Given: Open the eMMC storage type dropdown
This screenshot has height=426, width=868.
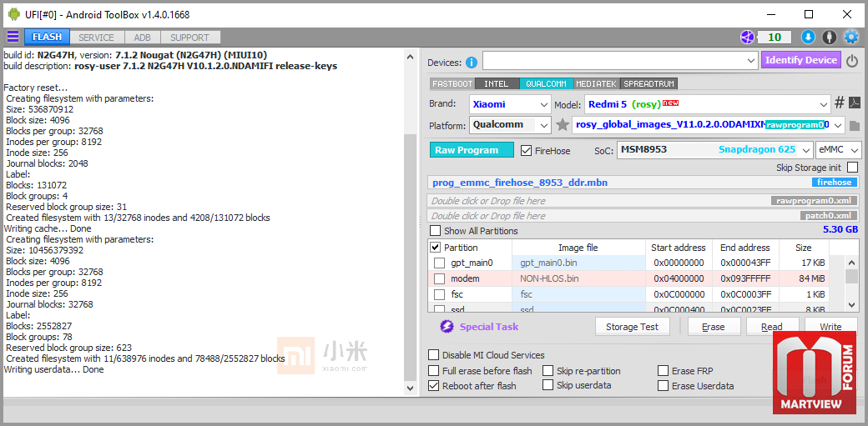Looking at the screenshot, I should [839, 150].
